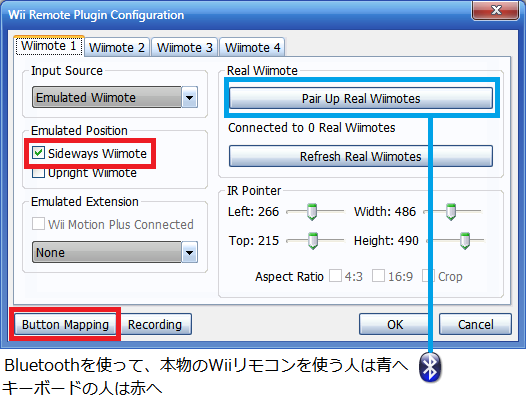
Task: Switch to the Wiimote 3 tab
Action: (x=185, y=47)
